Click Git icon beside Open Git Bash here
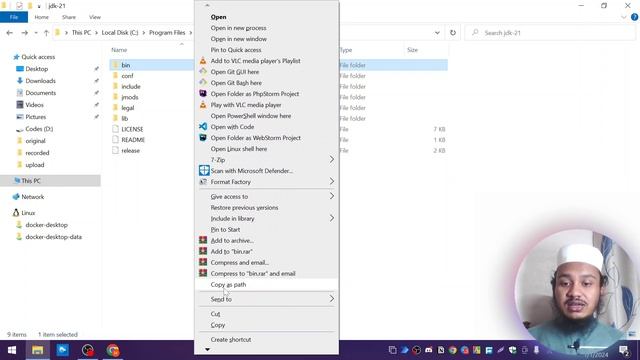The image size is (640, 360). coord(203,82)
